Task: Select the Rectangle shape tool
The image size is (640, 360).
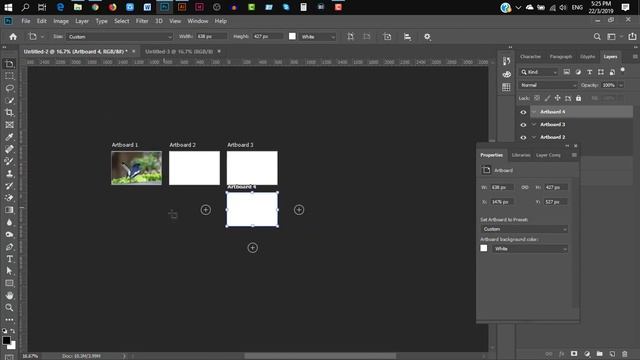Action: point(9,283)
